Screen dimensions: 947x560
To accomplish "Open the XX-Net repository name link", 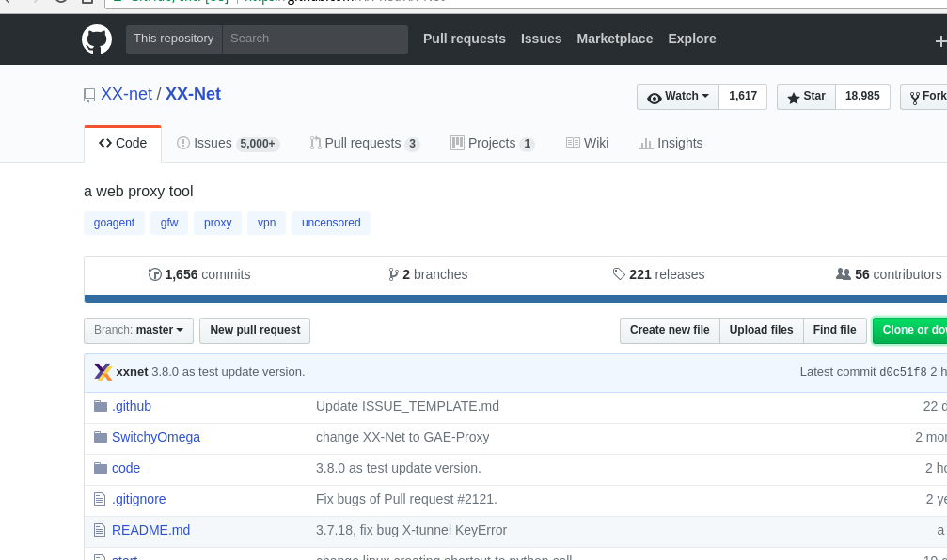I will pos(194,94).
